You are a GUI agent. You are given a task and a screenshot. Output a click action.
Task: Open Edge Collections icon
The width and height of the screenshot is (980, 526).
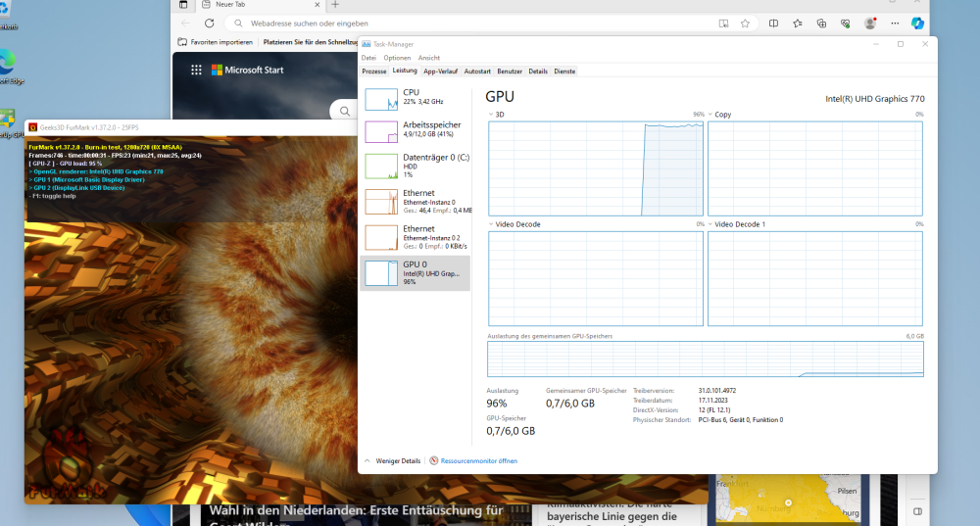(821, 24)
